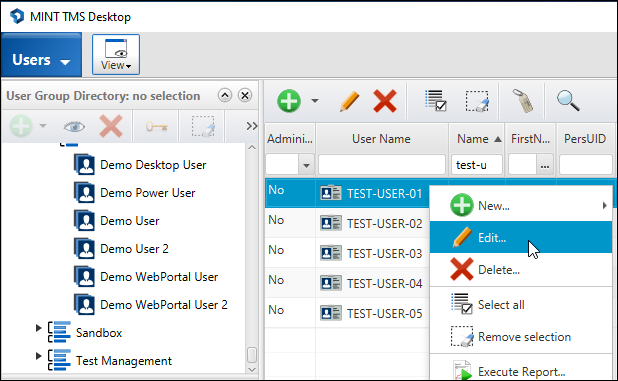The height and width of the screenshot is (381, 618).
Task: Click the user card icon of TEST-USER-03
Action: click(x=331, y=253)
